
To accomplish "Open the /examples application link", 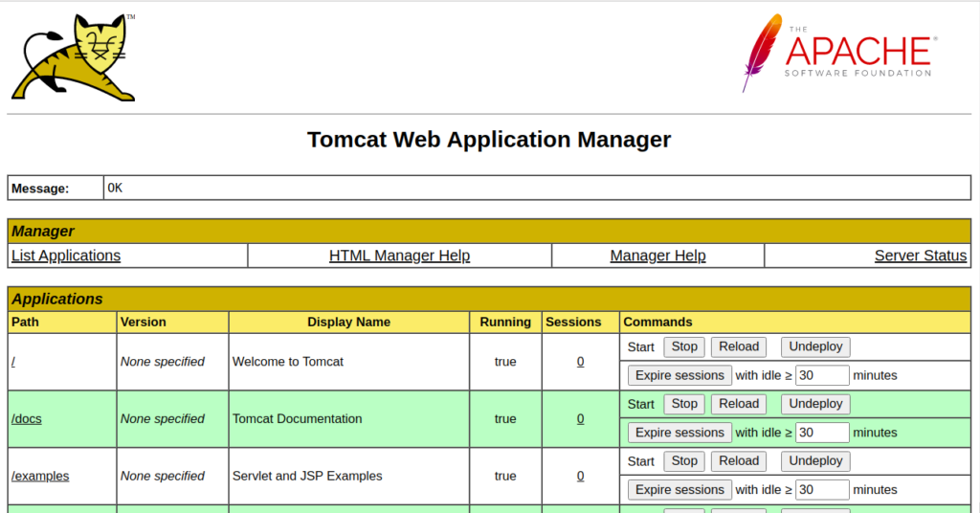I will [40, 476].
